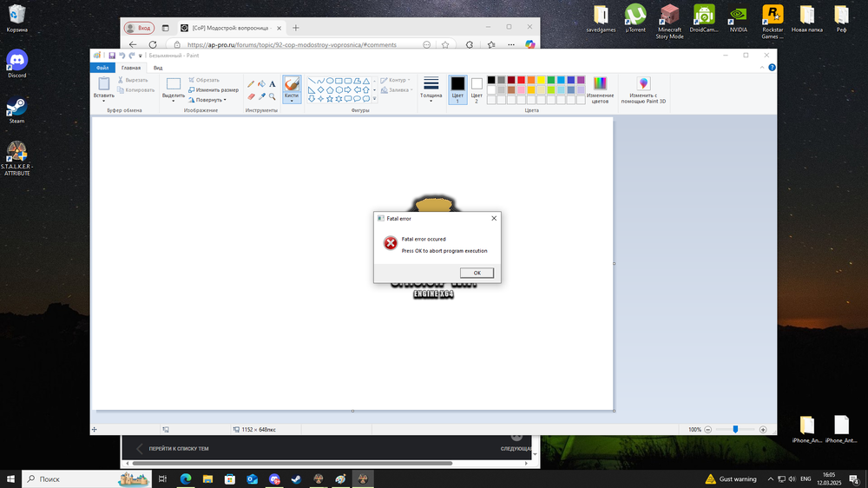Choose the Text tool (letter A)
Image resolution: width=868 pixels, height=488 pixels.
click(x=273, y=84)
